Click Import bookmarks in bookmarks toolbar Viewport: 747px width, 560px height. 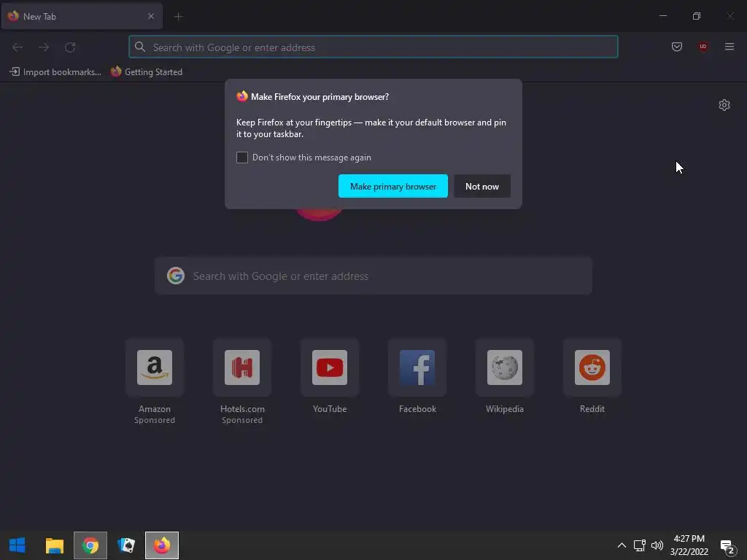55,72
